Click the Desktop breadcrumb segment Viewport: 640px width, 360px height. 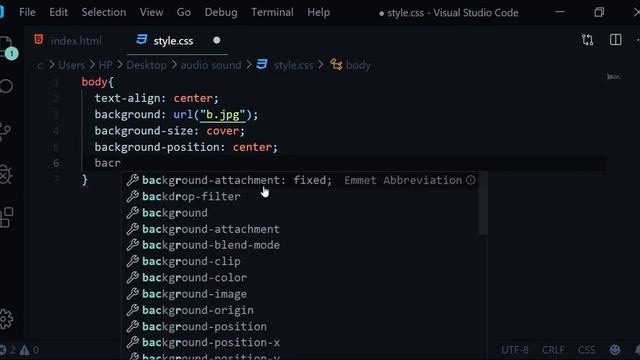tap(147, 65)
